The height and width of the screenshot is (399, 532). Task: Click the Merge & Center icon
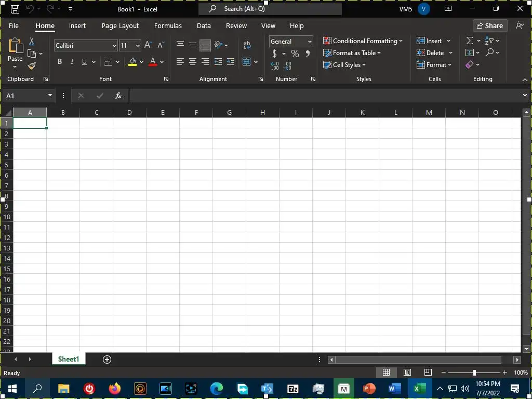247,61
